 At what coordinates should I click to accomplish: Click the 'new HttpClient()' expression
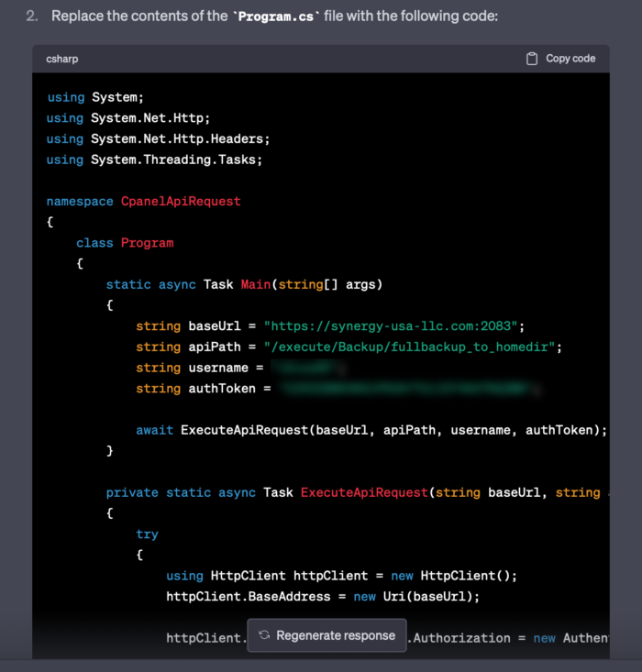pos(454,576)
